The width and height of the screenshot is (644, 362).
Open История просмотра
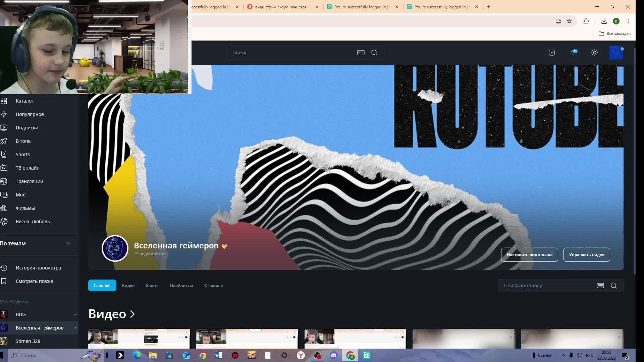click(x=38, y=268)
